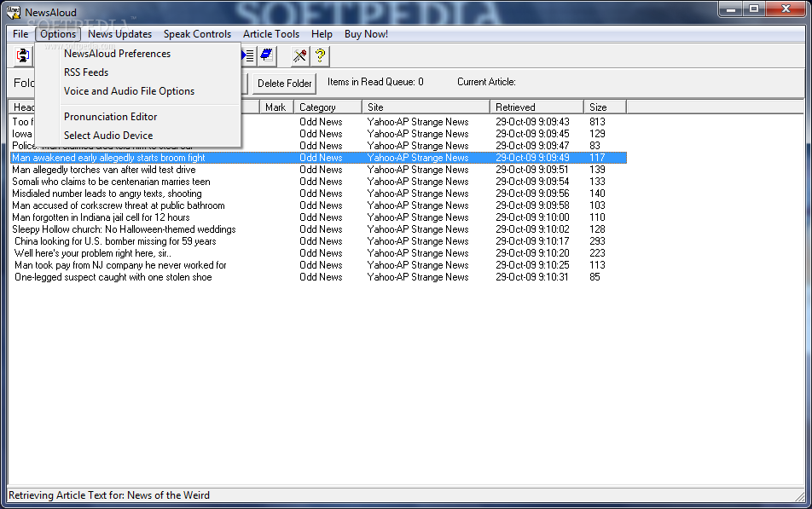Click the NewsAloud app icon in title bar
Viewport: 812px width, 509px height.
14,12
